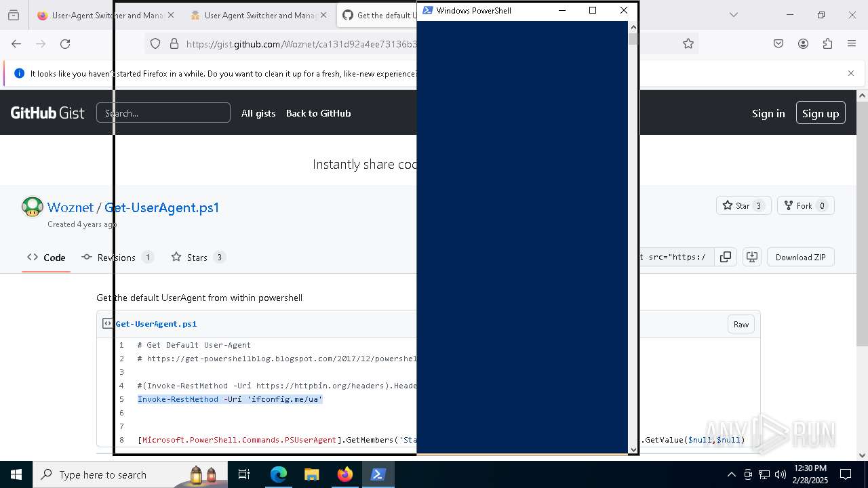This screenshot has width=868, height=488.
Task: Bookmark this page with star icon
Action: coord(688,43)
